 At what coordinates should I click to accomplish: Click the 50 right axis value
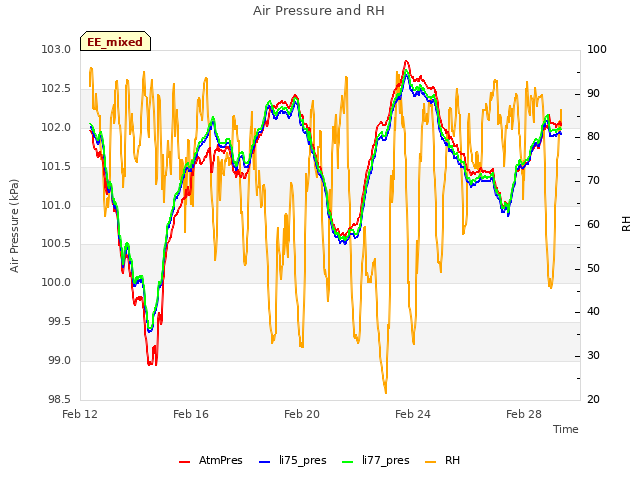pyautogui.click(x=593, y=269)
